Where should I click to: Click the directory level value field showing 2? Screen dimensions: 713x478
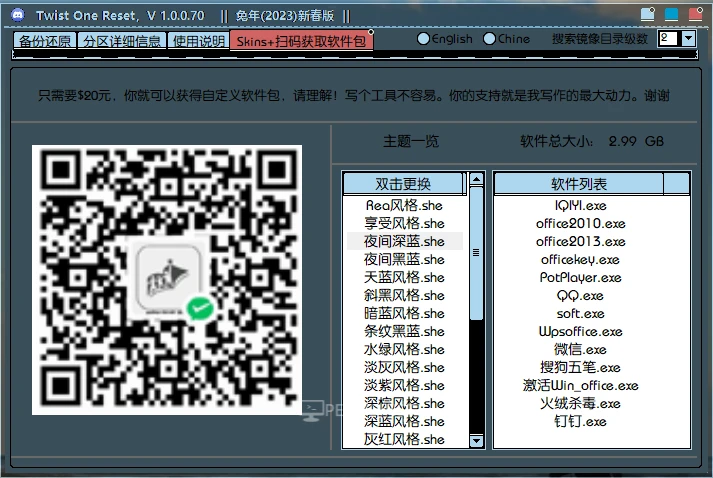coord(669,39)
